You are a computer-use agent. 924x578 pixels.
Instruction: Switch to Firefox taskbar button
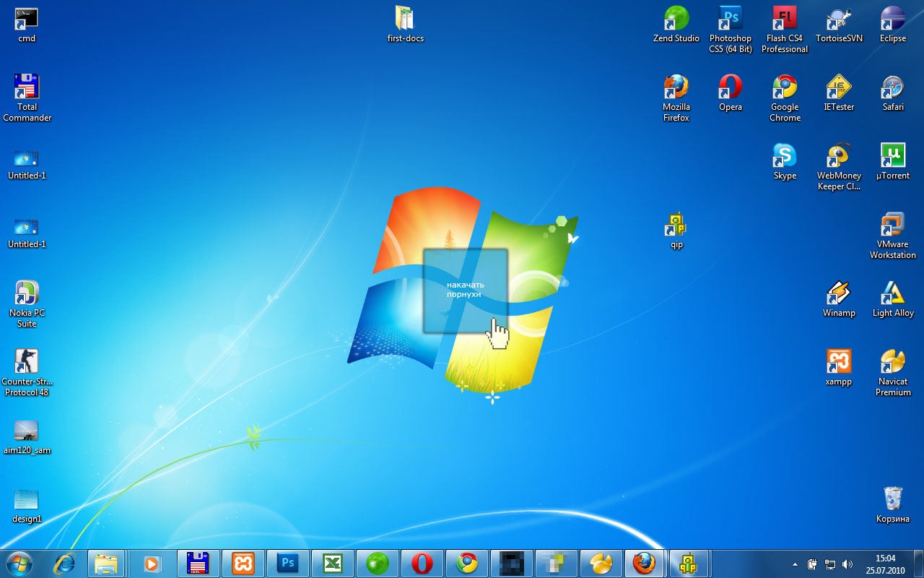tap(644, 563)
